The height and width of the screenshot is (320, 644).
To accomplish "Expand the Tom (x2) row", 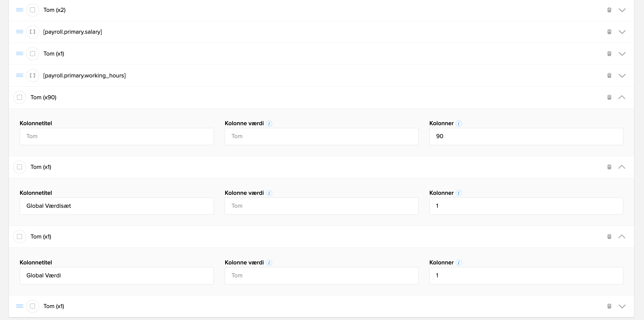I will (x=622, y=10).
